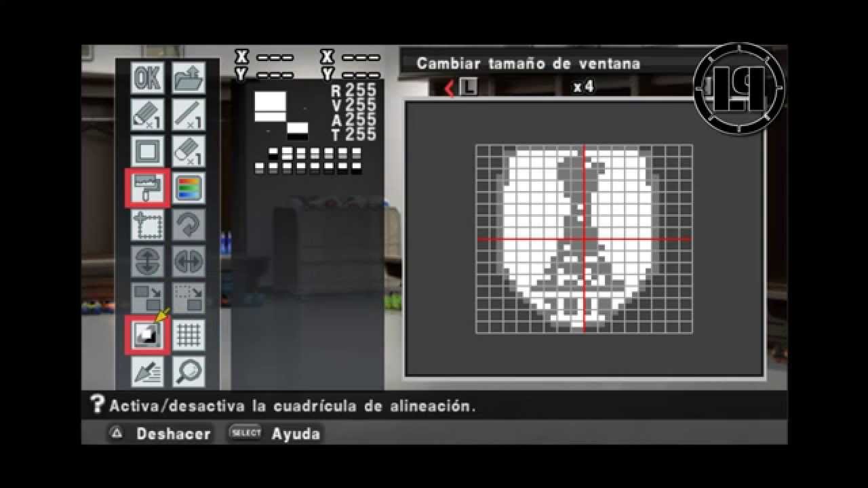The width and height of the screenshot is (868, 488).
Task: Open the load file folder icon
Action: [189, 78]
